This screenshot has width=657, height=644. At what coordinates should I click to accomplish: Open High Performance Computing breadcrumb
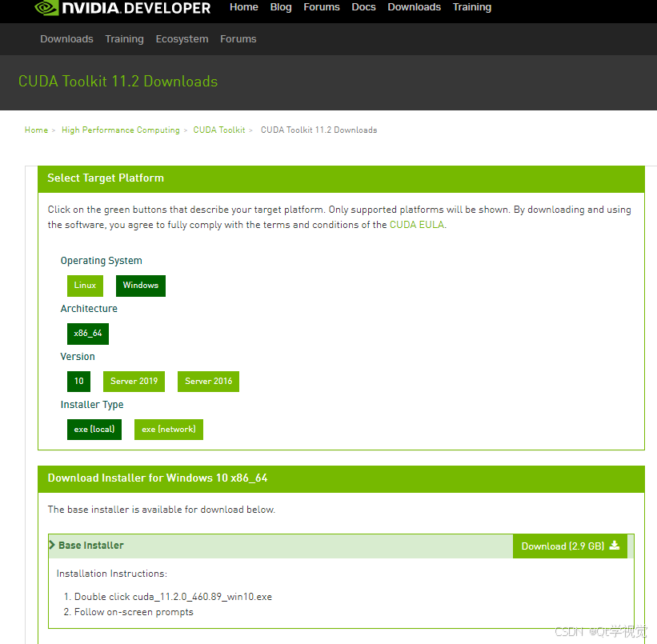121,130
